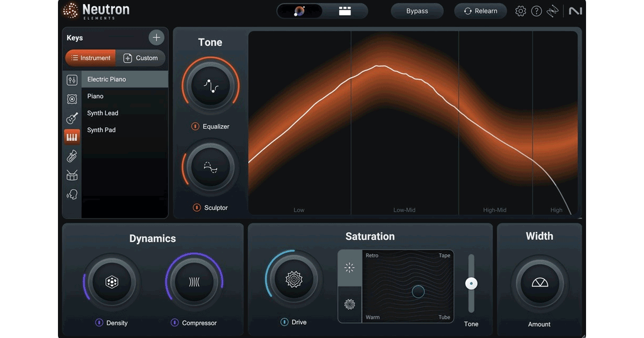The height and width of the screenshot is (338, 644).
Task: Disable the Sculptor power toggle
Action: (x=196, y=208)
